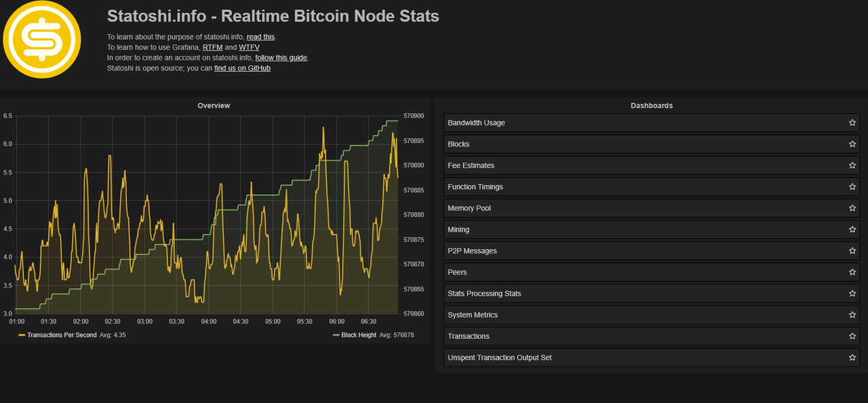
Task: Click the 6.5 left axis label
Action: [7, 116]
